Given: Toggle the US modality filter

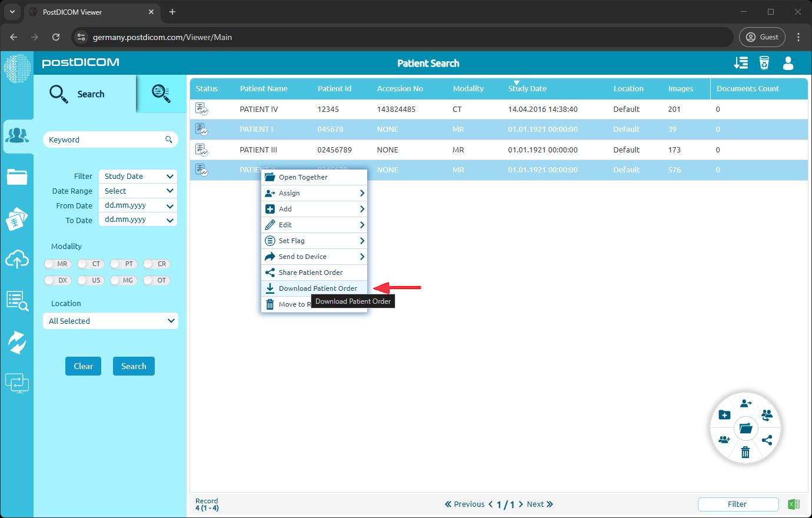Looking at the screenshot, I should pos(91,280).
